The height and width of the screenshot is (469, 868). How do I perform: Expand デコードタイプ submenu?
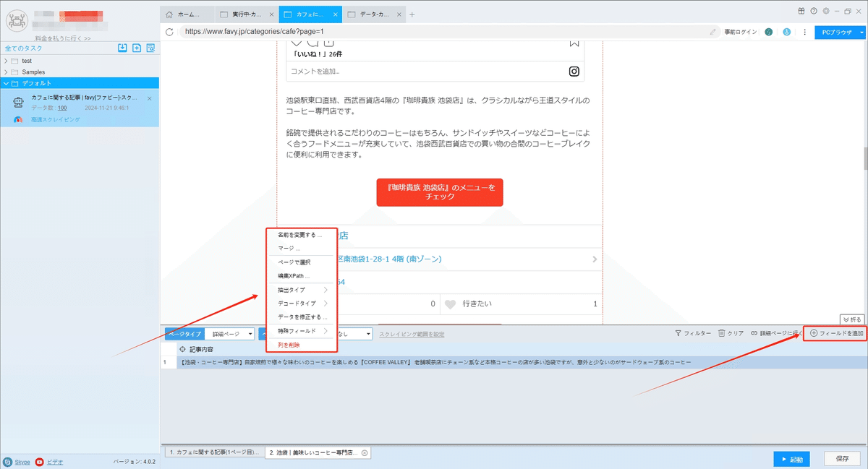[x=325, y=304]
